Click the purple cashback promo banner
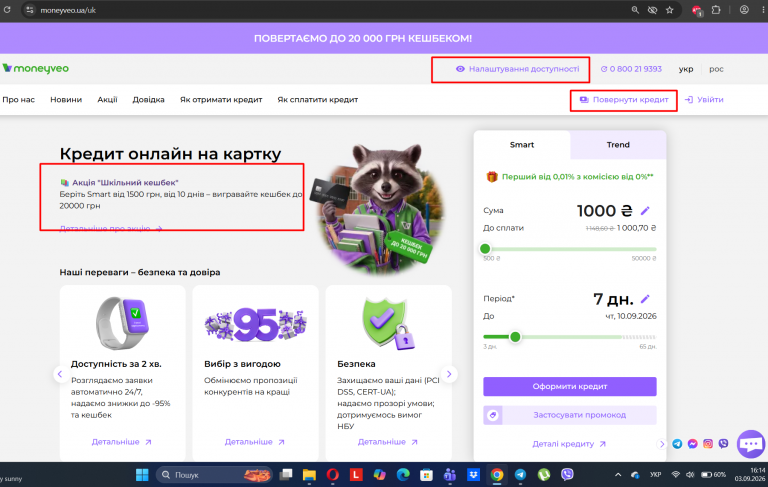 (x=363, y=38)
